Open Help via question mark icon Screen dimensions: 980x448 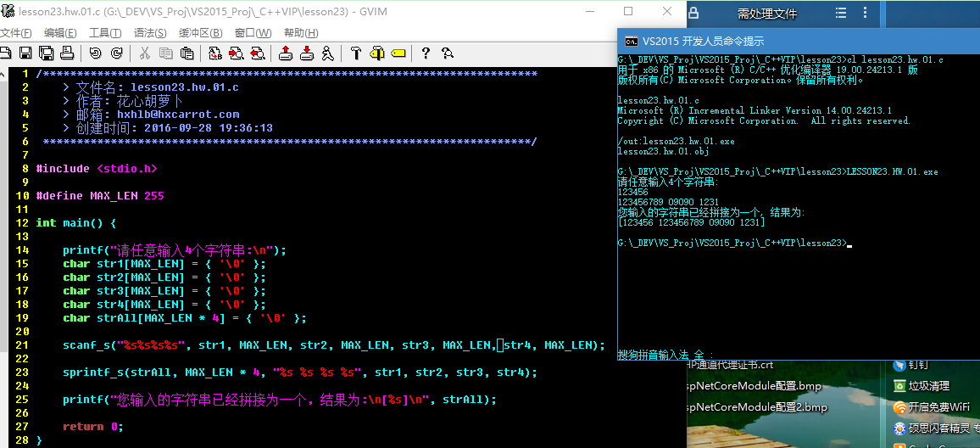[426, 53]
